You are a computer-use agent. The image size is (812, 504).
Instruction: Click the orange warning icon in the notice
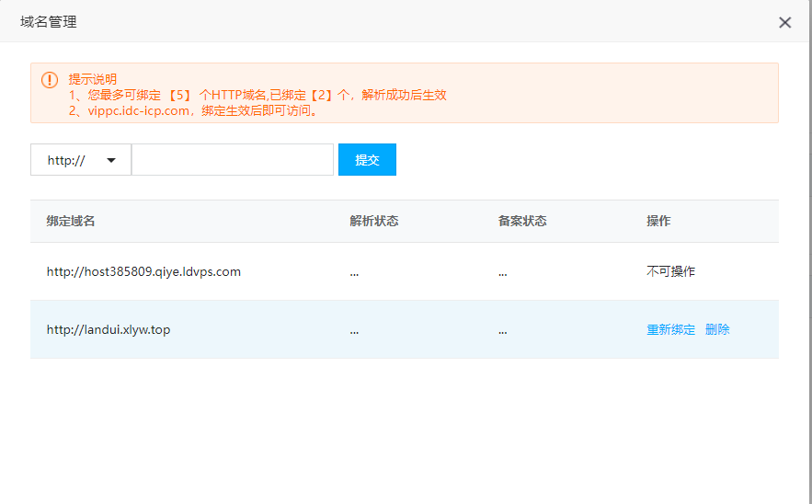50,80
